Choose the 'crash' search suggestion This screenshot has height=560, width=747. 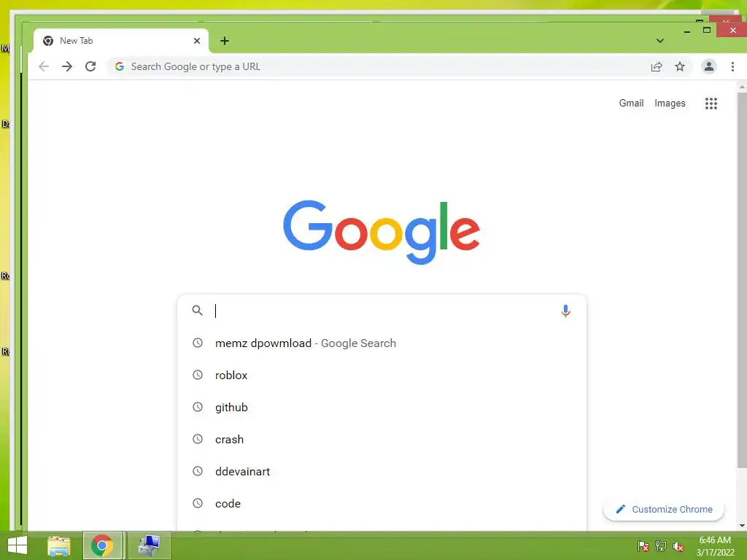coord(382,439)
